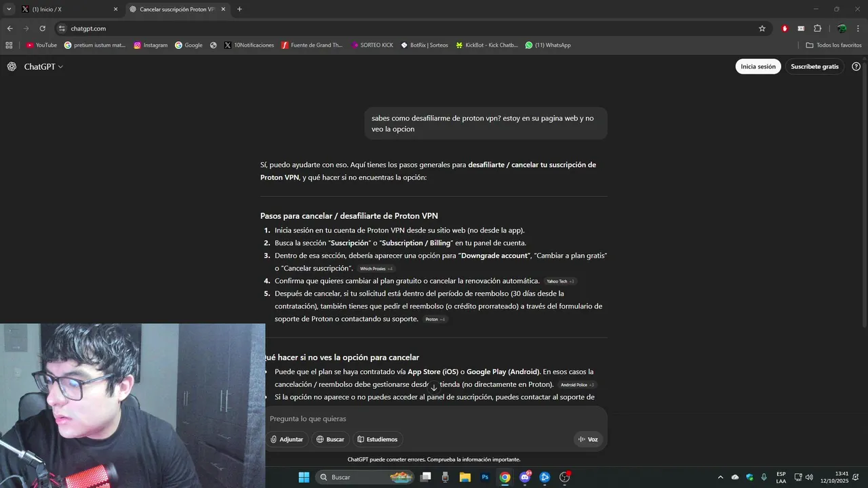Close the Inicio / X tab

point(115,9)
